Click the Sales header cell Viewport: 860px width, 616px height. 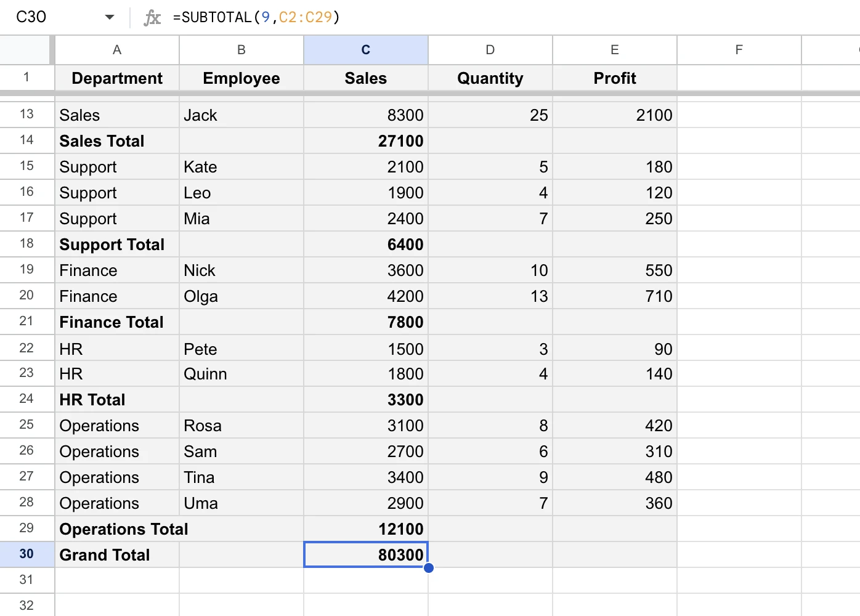(366, 78)
